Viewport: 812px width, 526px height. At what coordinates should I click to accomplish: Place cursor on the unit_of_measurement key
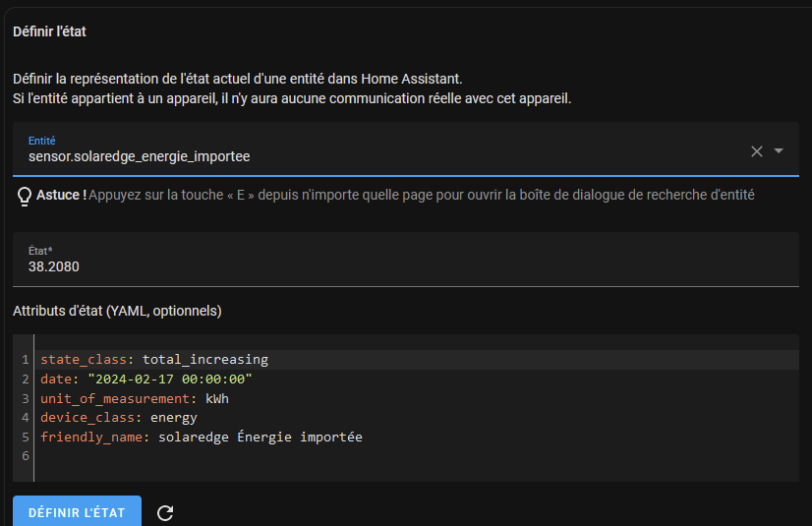(x=118, y=398)
